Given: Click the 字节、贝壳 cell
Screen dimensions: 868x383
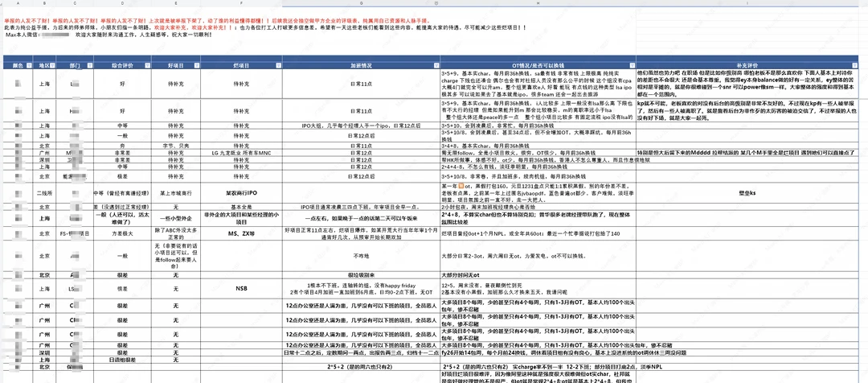Looking at the screenshot, I should coord(175,146).
